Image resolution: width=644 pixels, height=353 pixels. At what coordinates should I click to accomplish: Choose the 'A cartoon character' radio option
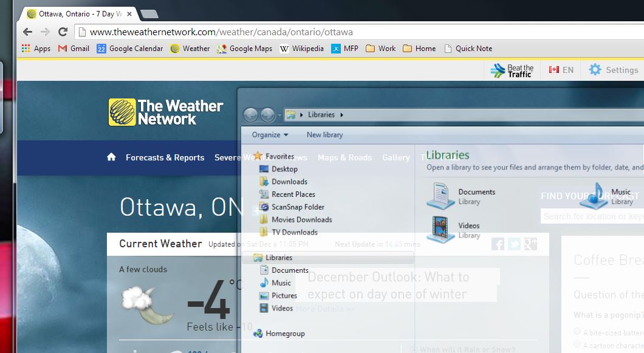click(577, 345)
